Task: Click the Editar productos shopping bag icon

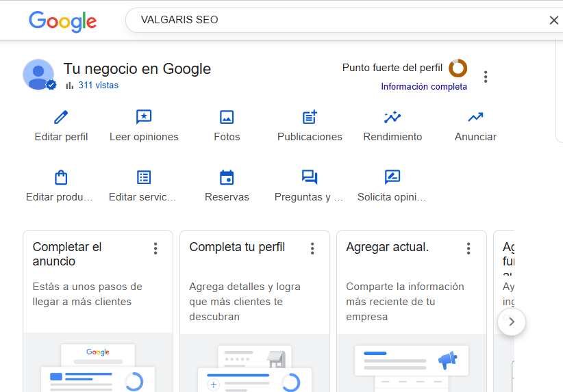Action: pyautogui.click(x=61, y=177)
